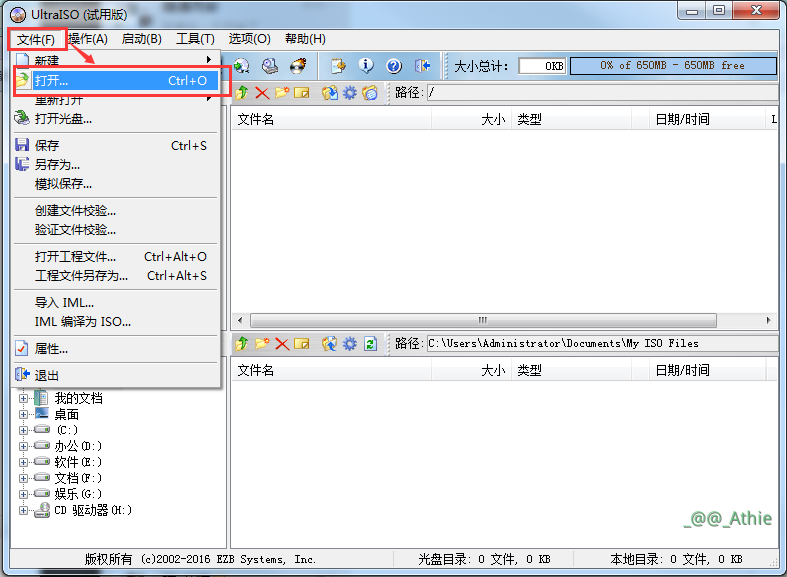Screen dimensions: 787x577
Task: Click the view mode icon in image toolbar
Action: coord(370,93)
